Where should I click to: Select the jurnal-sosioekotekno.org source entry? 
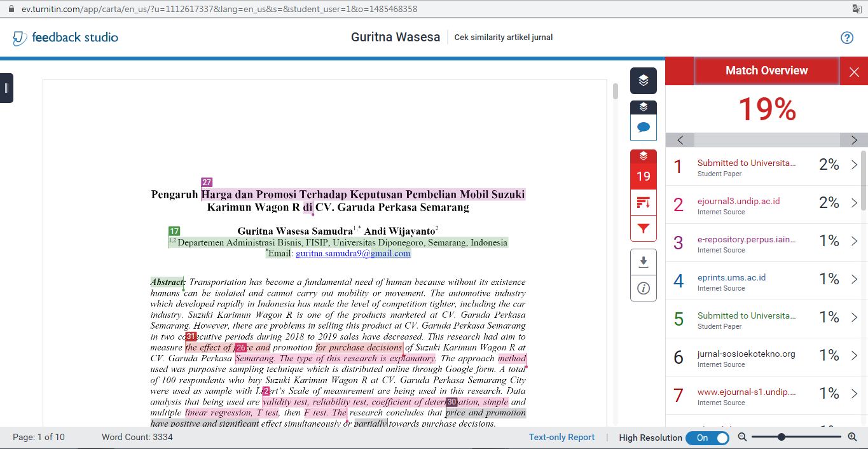coord(746,354)
